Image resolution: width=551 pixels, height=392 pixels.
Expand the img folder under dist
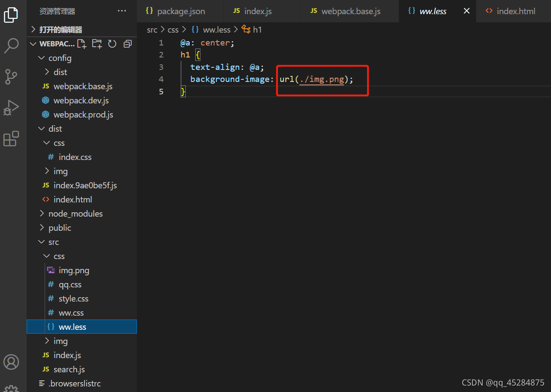click(82, 171)
